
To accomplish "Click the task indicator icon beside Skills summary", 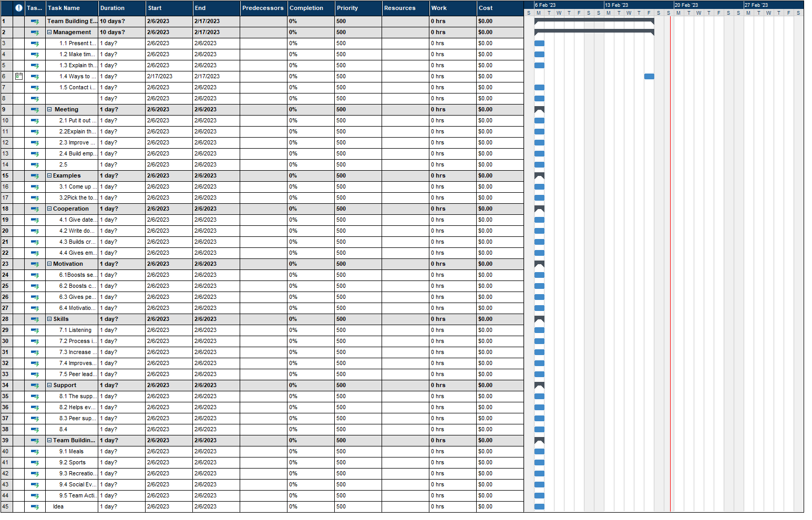I will (x=34, y=319).
